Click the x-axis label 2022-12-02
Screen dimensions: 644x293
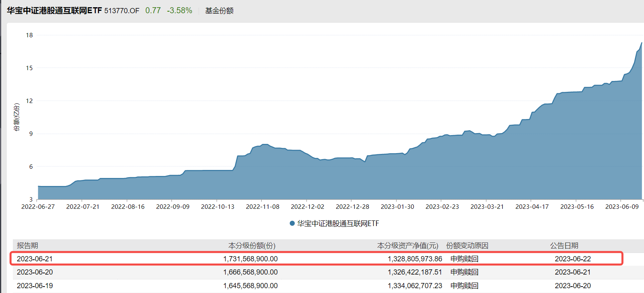coord(307,207)
